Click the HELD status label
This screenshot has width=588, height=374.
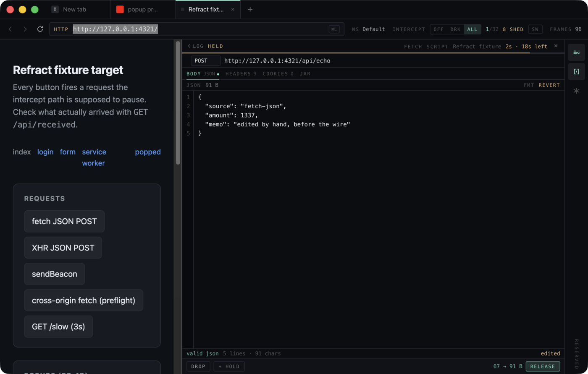click(215, 46)
